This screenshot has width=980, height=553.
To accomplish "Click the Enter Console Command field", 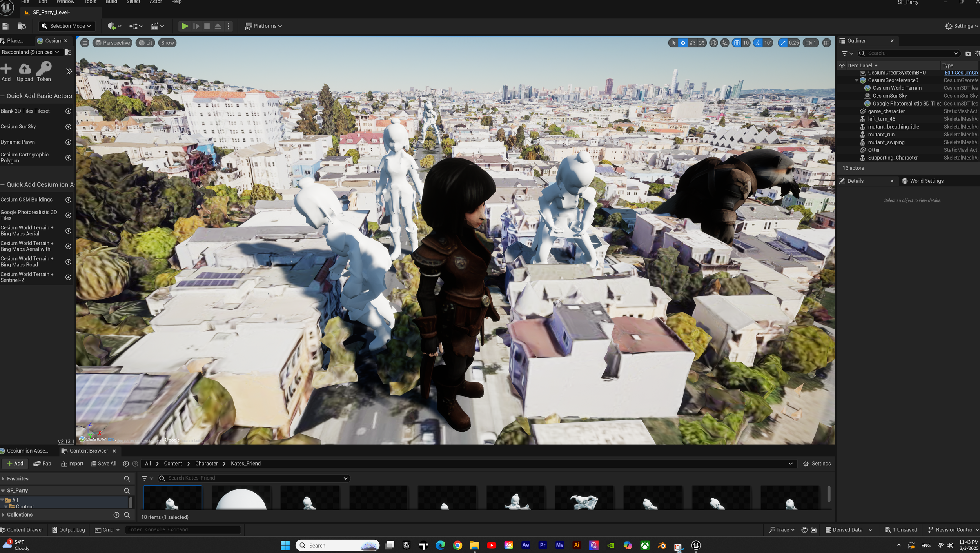I will [x=183, y=529].
